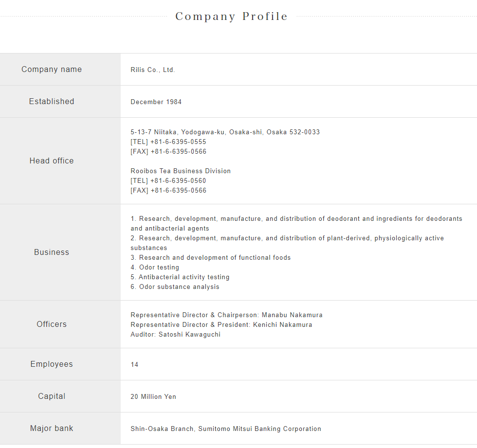The image size is (477, 448).
Task: Select the functional foods research business item
Action: pos(210,258)
